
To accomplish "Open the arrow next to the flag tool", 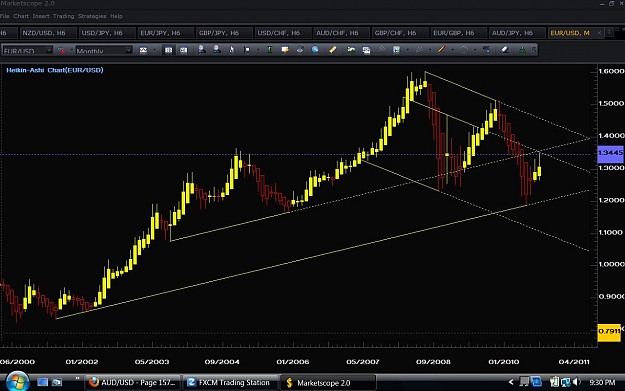I will point(258,50).
